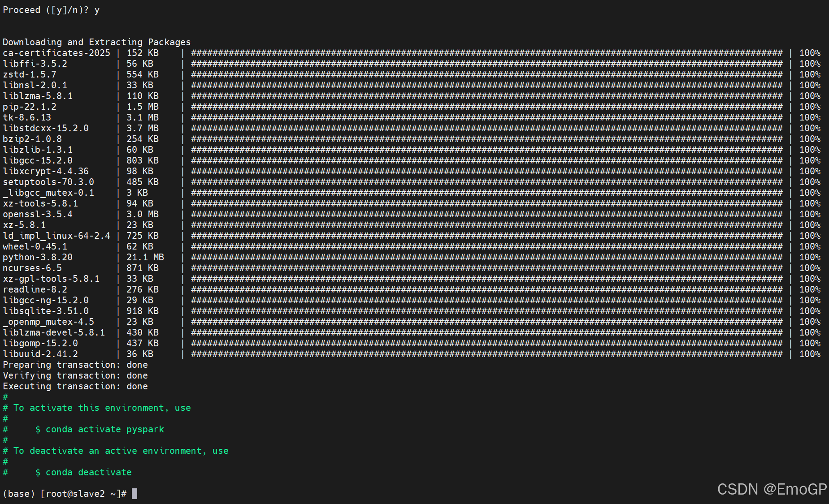This screenshot has height=504, width=829.
Task: Click the package name 'bzip2-1.0.8'
Action: 32,139
